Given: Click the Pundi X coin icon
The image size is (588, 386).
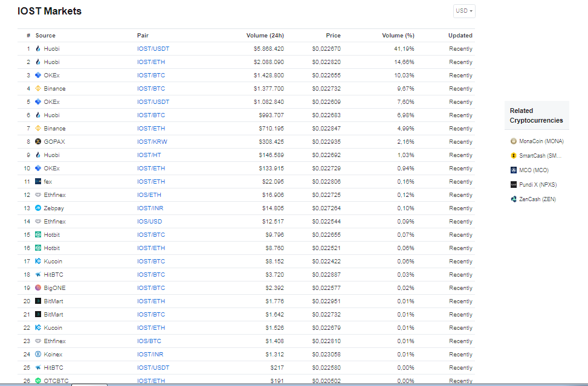Looking at the screenshot, I should pyautogui.click(x=514, y=185).
